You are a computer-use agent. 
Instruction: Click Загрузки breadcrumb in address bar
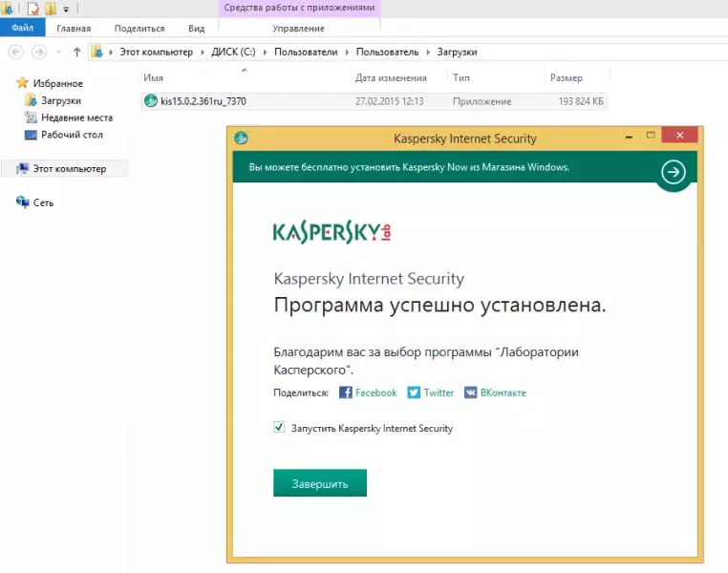coord(457,52)
